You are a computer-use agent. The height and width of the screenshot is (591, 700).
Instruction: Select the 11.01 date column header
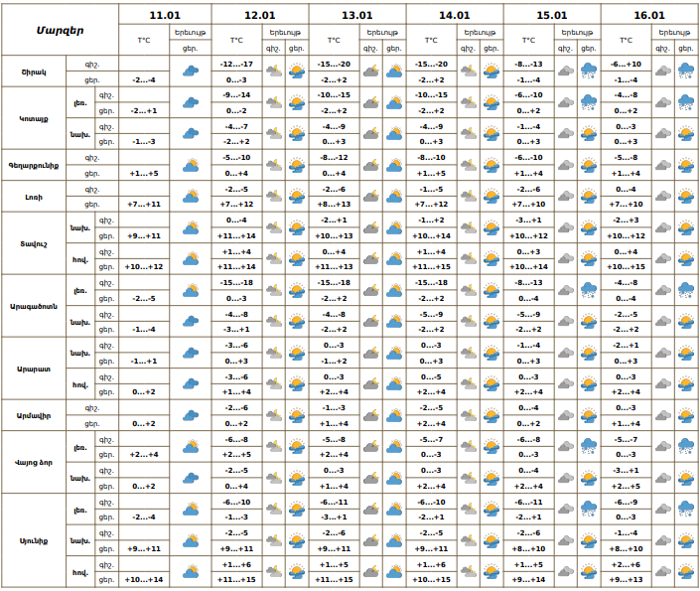point(165,16)
